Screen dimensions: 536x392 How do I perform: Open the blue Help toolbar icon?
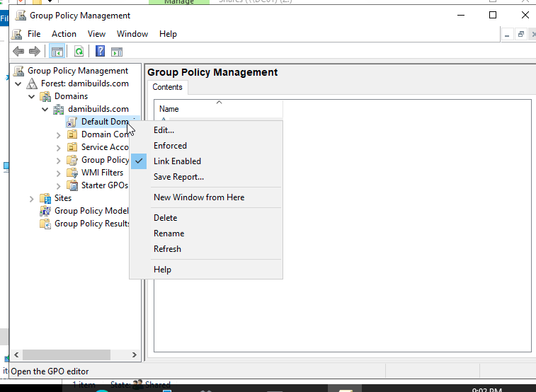[100, 51]
